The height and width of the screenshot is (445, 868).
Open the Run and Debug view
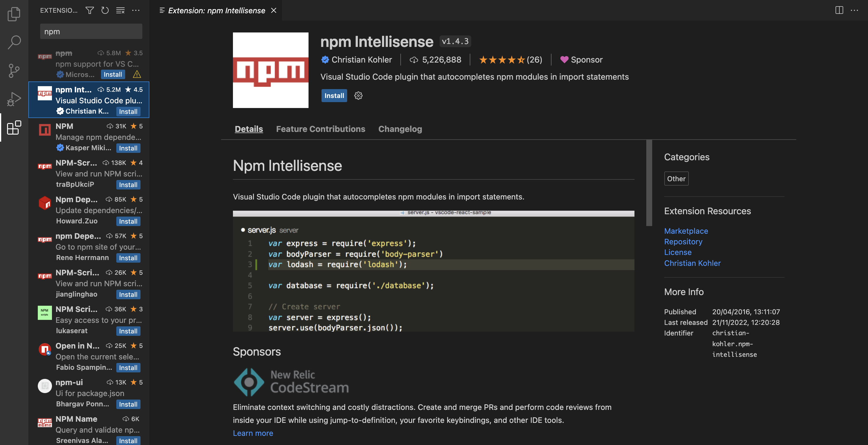click(14, 99)
